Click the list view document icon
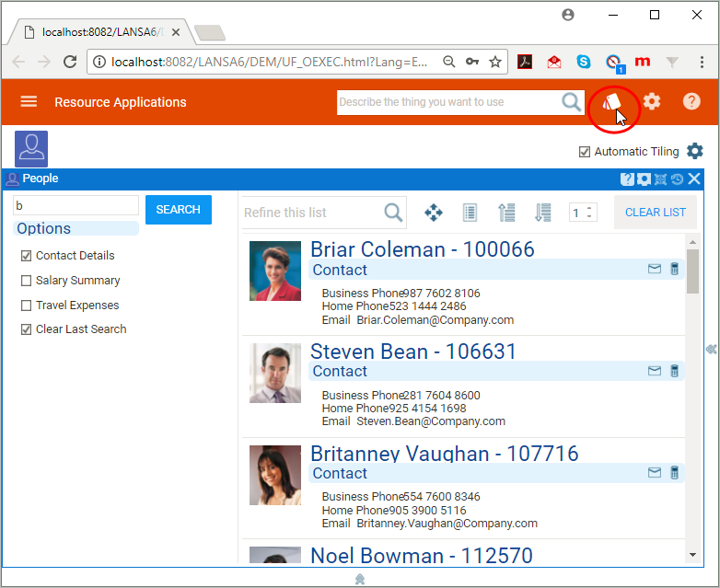720x588 pixels. tap(470, 213)
